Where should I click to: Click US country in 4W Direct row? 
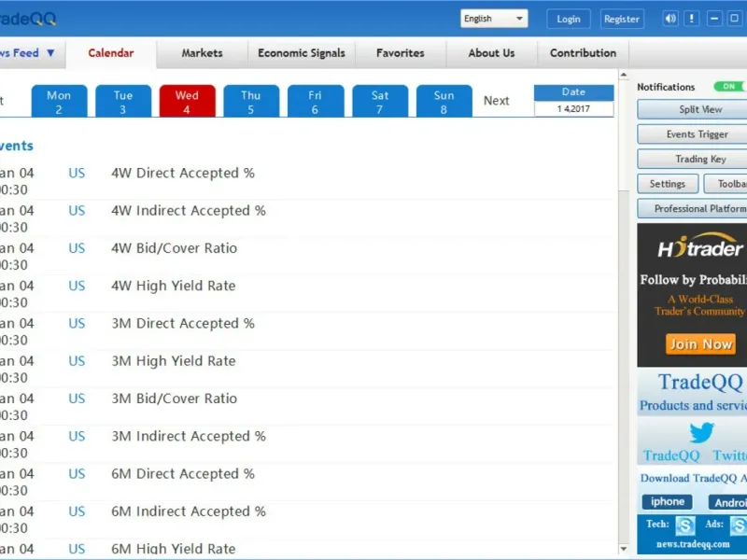tap(77, 173)
